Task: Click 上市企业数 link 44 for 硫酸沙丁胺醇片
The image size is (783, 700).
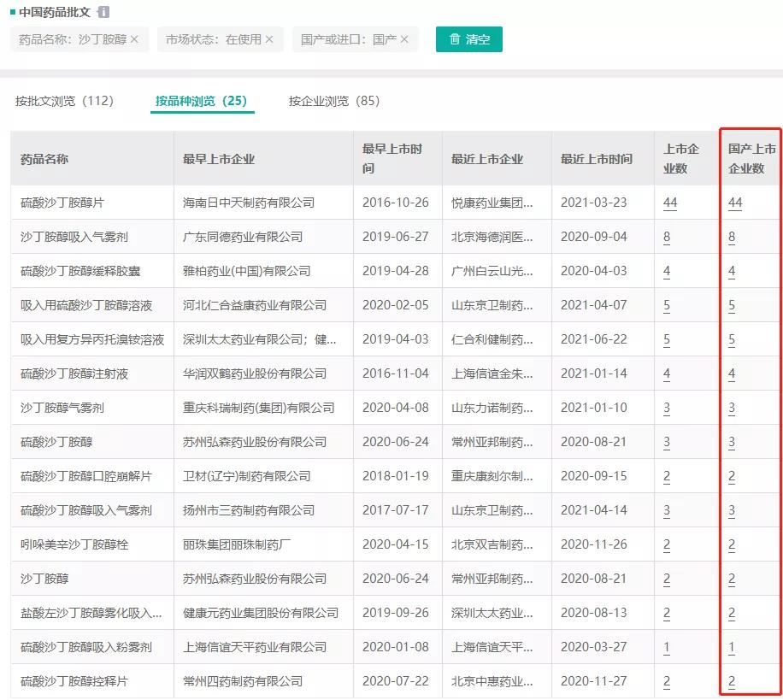Action: click(669, 203)
